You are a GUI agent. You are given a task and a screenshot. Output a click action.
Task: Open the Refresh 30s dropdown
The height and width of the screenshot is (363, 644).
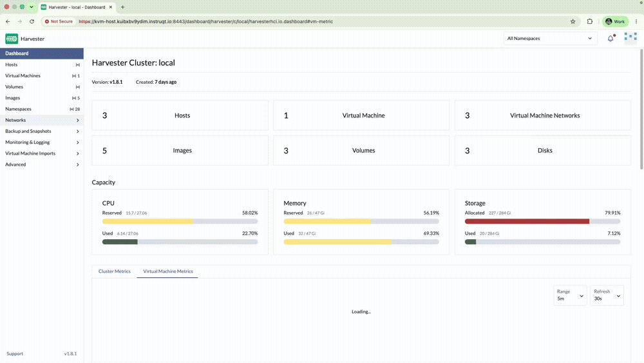607,295
